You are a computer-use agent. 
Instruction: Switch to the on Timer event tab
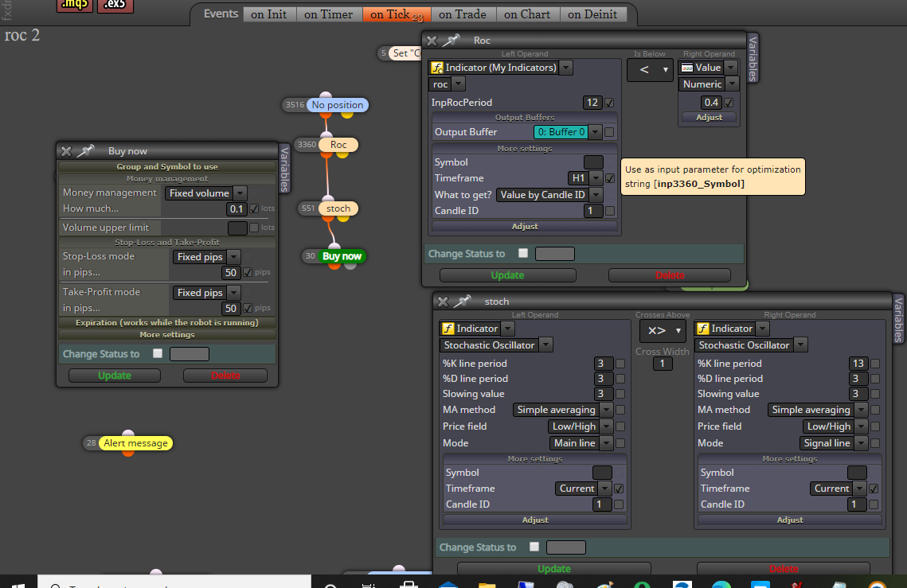tap(329, 14)
